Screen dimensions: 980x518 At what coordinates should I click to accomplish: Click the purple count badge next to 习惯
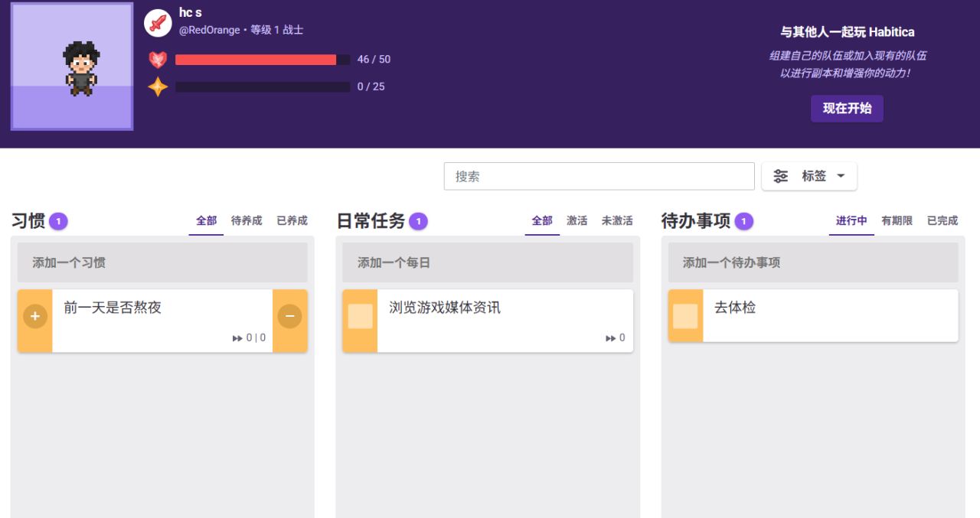58,221
